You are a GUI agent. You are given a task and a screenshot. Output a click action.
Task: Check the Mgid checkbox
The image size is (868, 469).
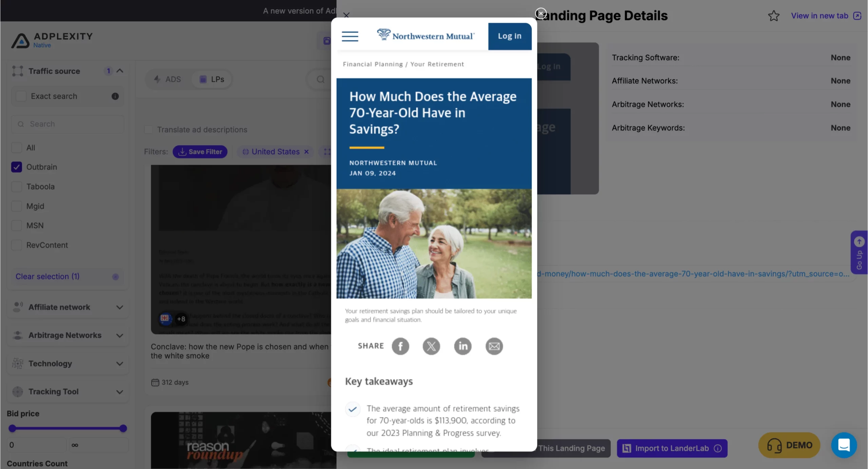tap(17, 206)
